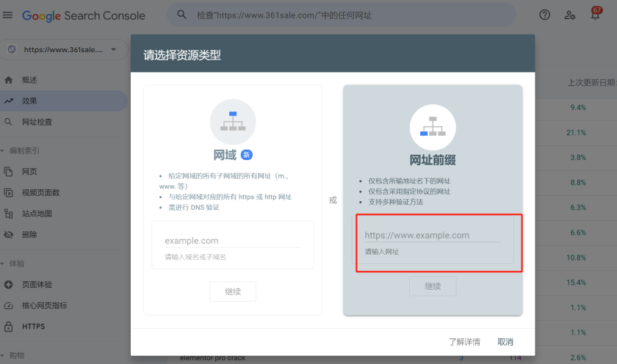Collapse the 购物 section

click(x=13, y=355)
